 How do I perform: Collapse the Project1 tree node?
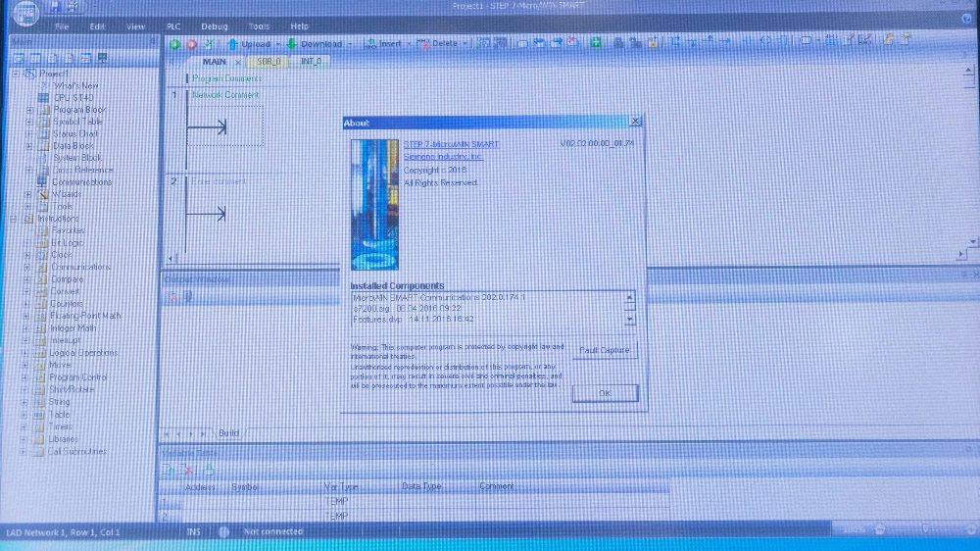point(17,74)
